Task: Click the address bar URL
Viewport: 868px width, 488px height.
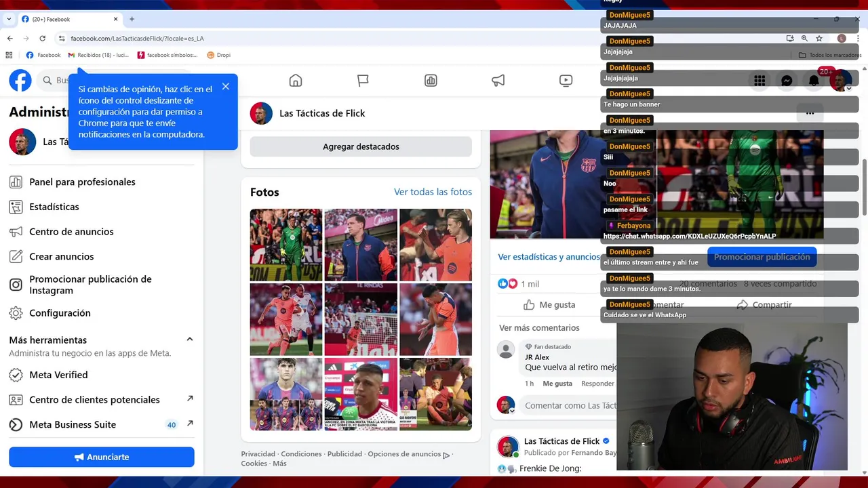Action: [x=137, y=39]
